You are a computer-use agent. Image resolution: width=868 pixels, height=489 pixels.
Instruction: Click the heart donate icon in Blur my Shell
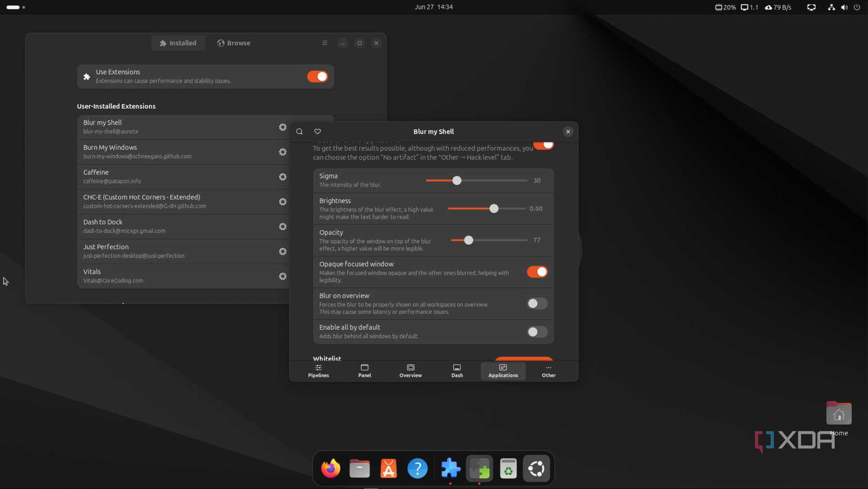317,131
